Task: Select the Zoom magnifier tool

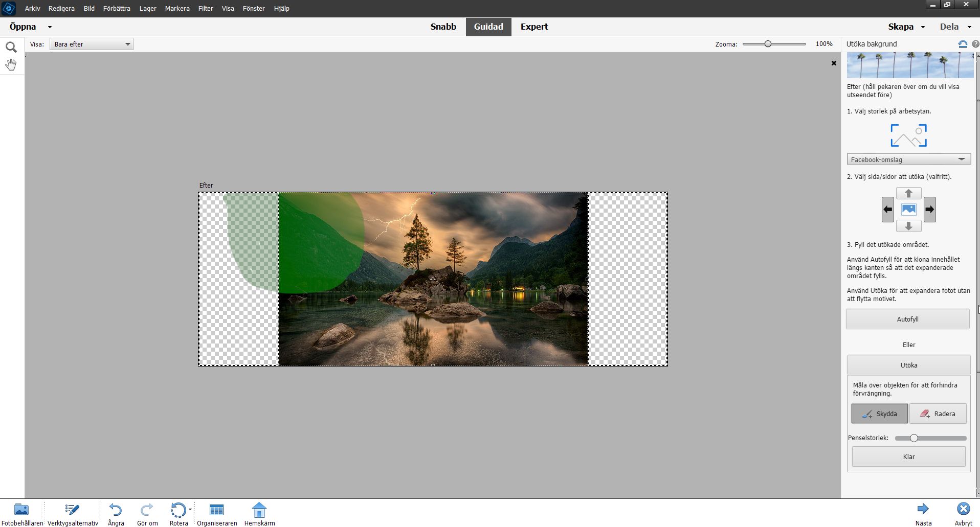Action: tap(11, 48)
